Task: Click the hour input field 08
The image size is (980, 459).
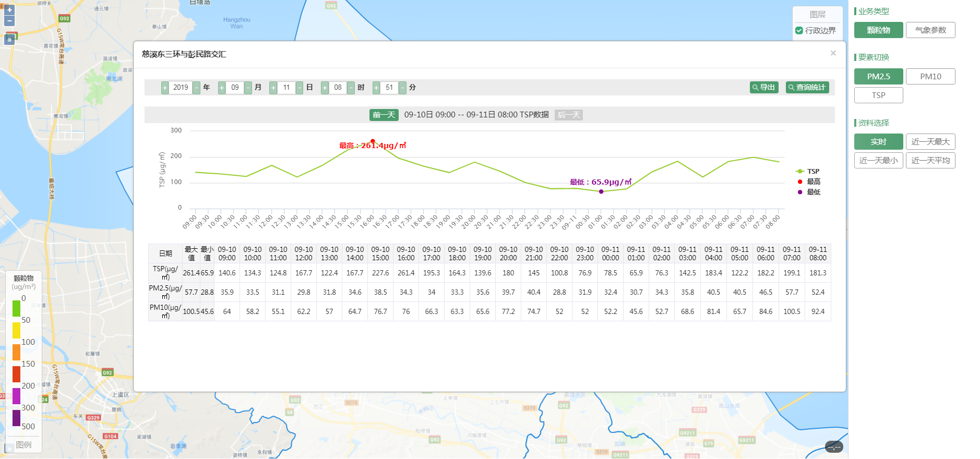Action: click(338, 88)
